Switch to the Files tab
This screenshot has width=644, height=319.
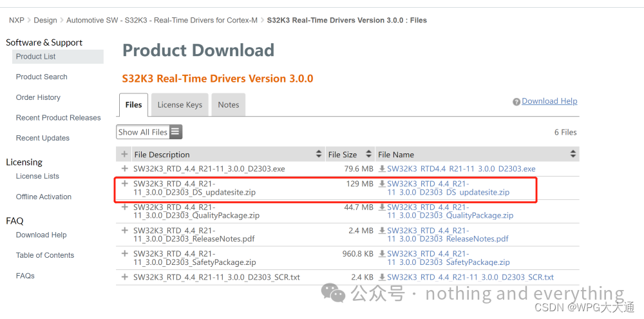133,105
